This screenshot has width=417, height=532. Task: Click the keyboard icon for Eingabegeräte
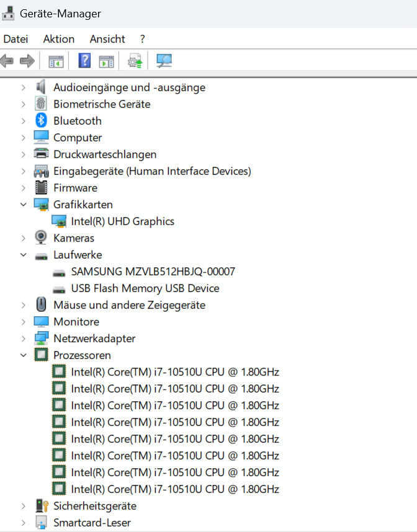[x=41, y=171]
